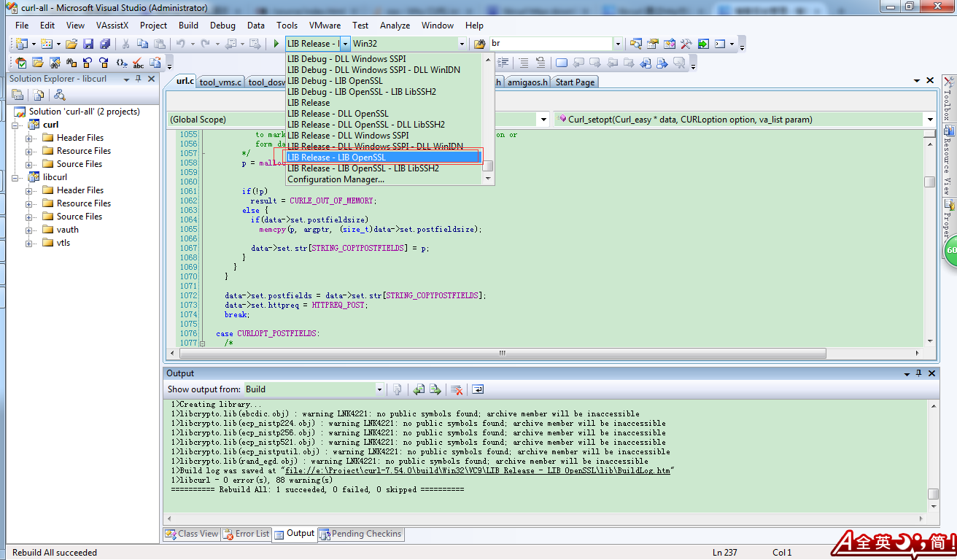Click the Add New Item toolbar icon
The width and height of the screenshot is (957, 560).
(46, 44)
